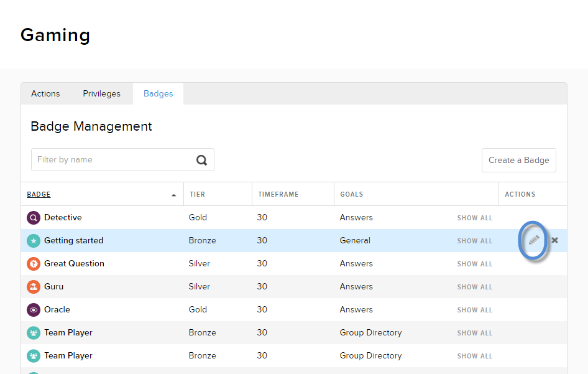588x374 pixels.
Task: Expand goals with Show All for Detective
Action: (x=474, y=218)
